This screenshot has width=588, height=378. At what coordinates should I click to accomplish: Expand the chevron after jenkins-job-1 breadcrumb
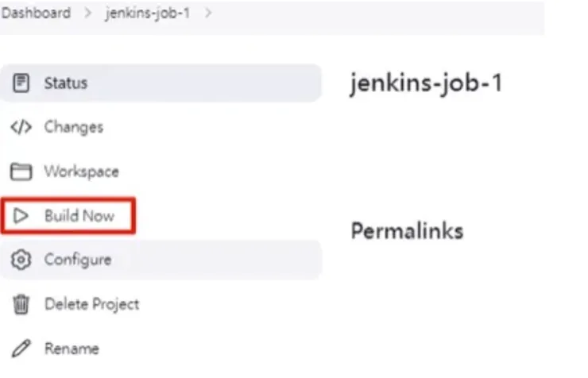[x=208, y=13]
